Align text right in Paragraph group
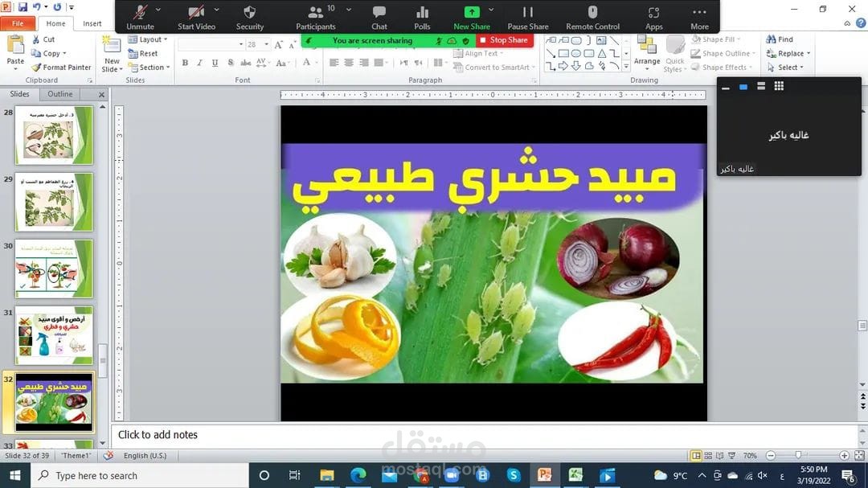The width and height of the screenshot is (868, 488). coord(364,63)
